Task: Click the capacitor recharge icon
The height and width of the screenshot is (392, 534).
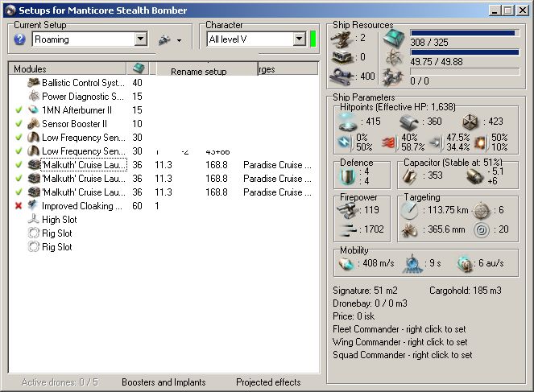Action: 474,176
